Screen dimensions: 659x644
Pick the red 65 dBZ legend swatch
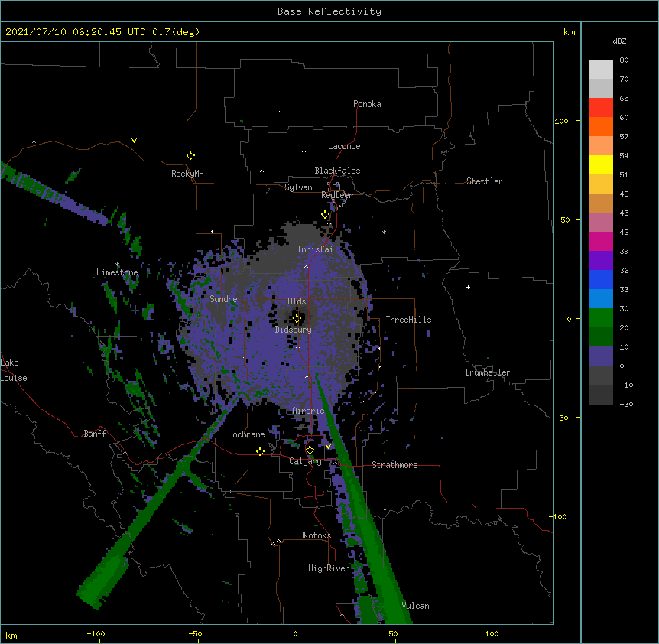click(x=601, y=108)
